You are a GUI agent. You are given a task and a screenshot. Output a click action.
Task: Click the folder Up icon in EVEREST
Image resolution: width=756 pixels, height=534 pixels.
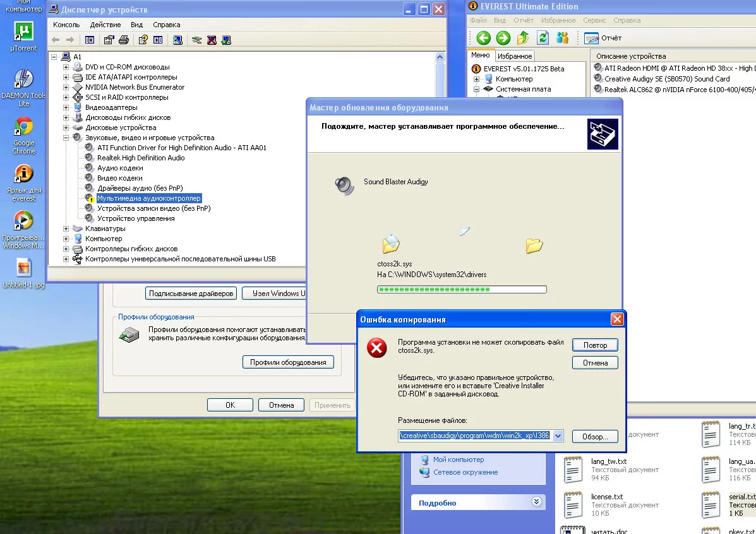point(522,38)
